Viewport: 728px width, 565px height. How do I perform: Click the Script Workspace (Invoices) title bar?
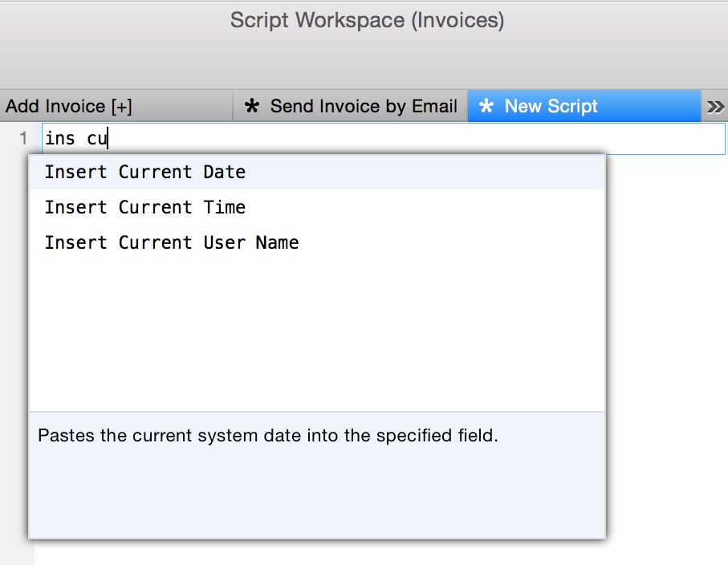click(366, 20)
